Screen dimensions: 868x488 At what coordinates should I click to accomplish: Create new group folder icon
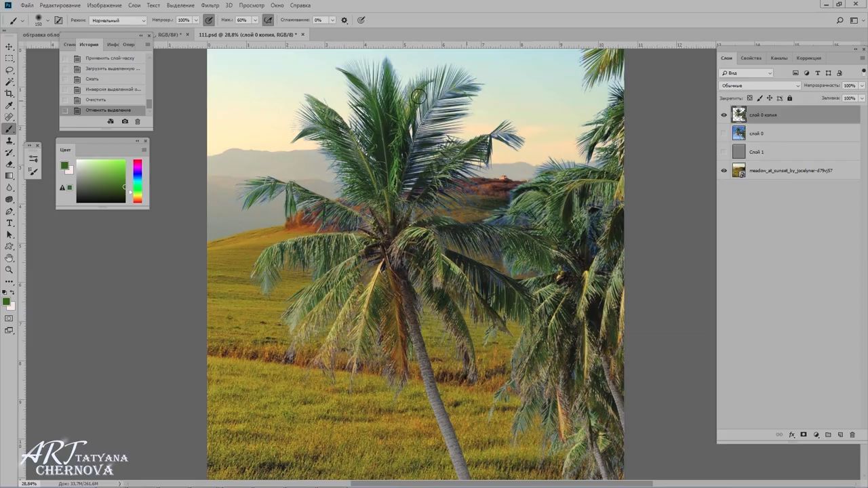coord(828,434)
